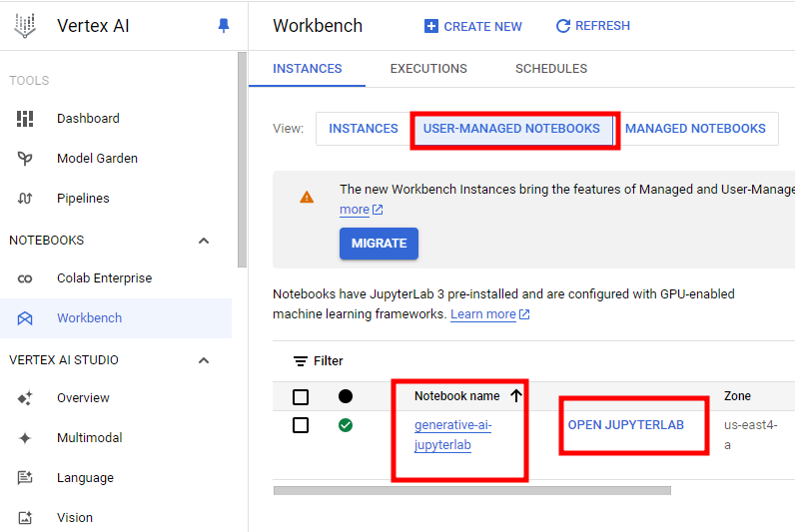Image resolution: width=795 pixels, height=532 pixels.
Task: Switch to the INSTANCES top tab
Action: 308,69
